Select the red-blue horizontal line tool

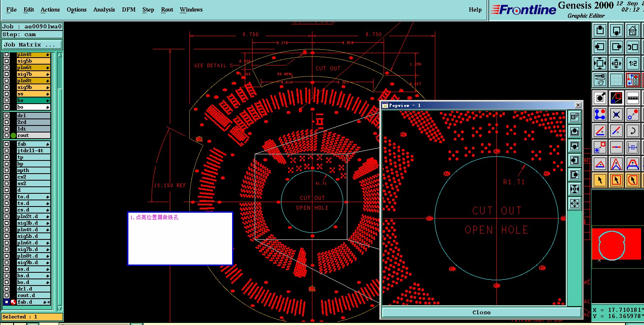click(616, 147)
